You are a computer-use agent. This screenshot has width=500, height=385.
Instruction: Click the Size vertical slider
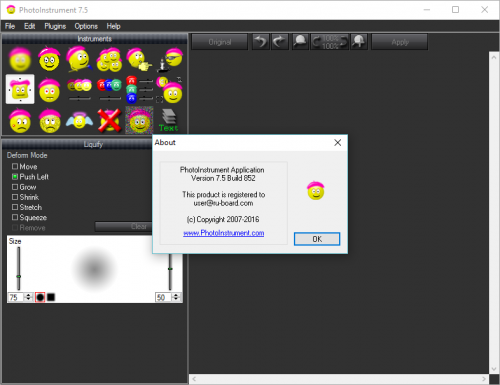point(19,269)
